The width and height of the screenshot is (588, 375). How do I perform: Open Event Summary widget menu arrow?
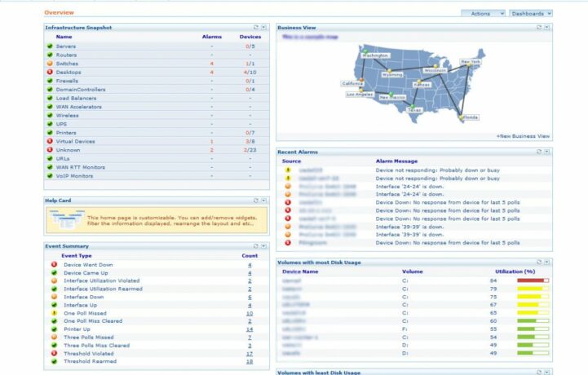point(263,246)
